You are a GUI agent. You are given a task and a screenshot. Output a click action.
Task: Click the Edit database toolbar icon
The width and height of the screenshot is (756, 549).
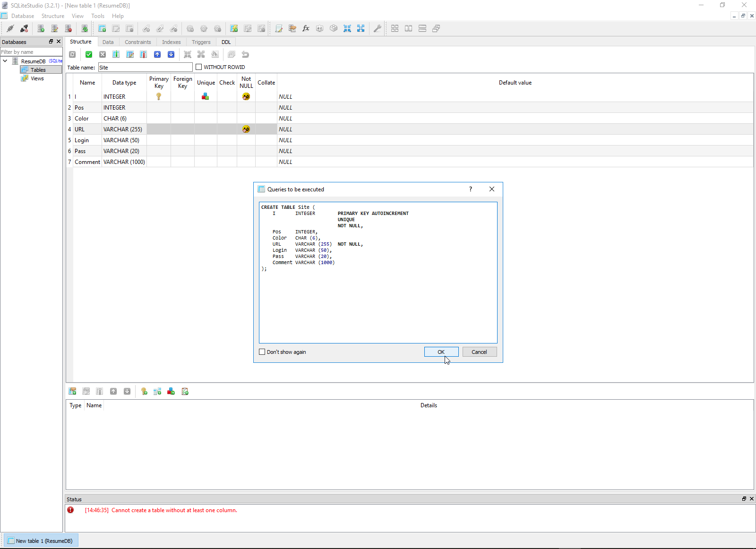[x=55, y=28]
